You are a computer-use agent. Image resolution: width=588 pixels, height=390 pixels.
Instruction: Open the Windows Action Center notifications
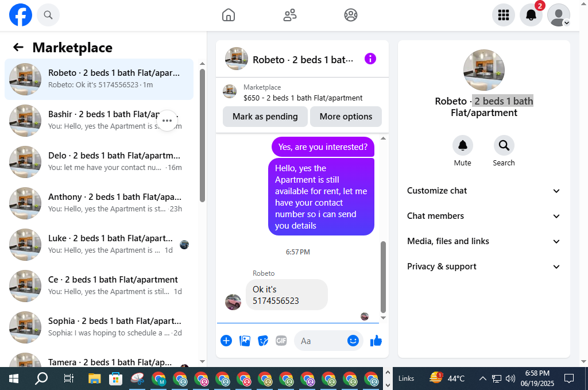pos(569,379)
